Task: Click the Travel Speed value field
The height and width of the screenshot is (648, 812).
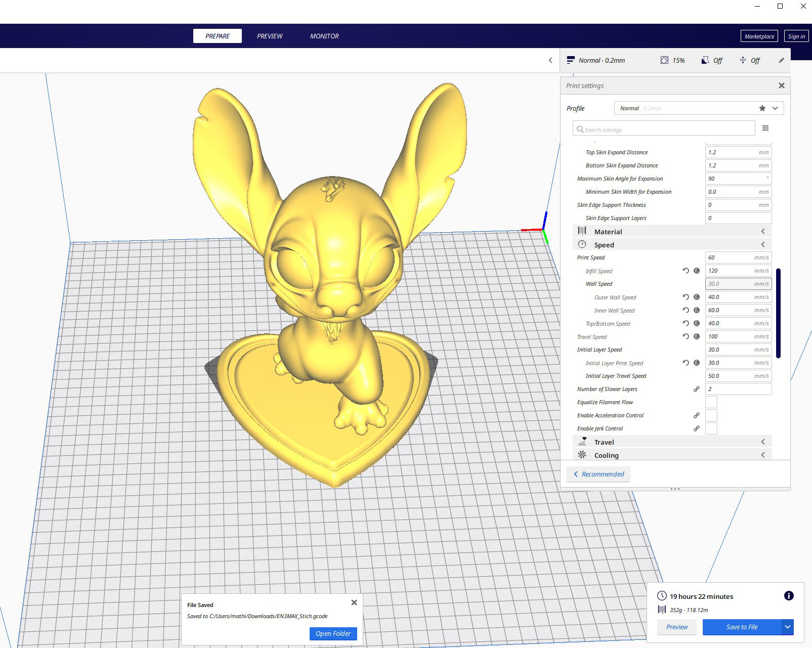Action: (x=738, y=336)
